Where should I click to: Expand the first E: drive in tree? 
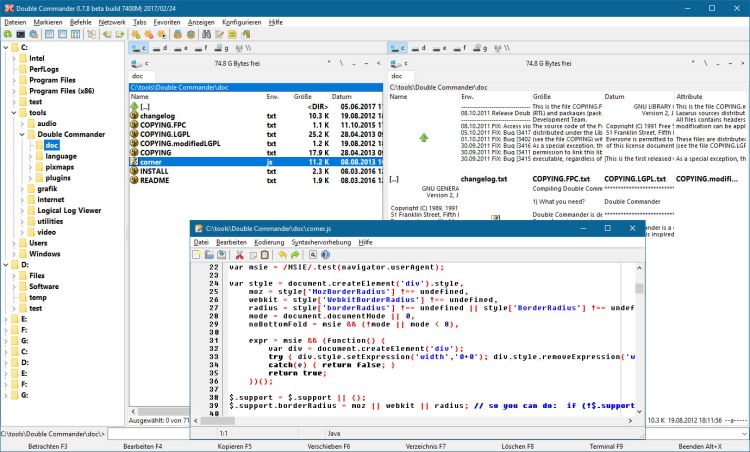coord(6,319)
